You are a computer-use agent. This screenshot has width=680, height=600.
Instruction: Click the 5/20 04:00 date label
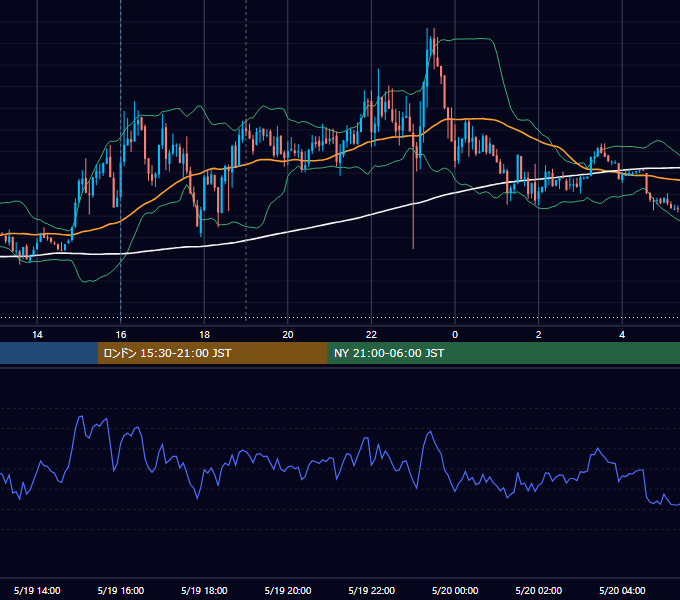click(x=622, y=590)
